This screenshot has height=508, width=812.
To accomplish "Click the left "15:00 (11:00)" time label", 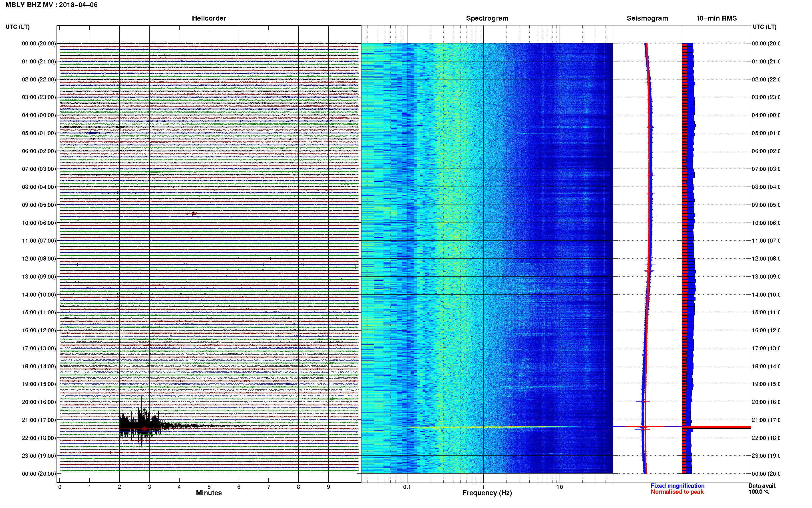I will tap(39, 312).
